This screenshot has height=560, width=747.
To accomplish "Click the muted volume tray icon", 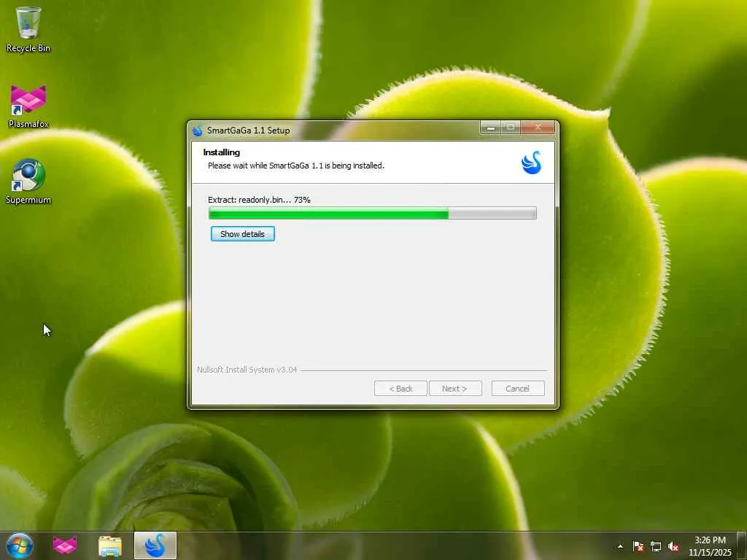I will 673,546.
